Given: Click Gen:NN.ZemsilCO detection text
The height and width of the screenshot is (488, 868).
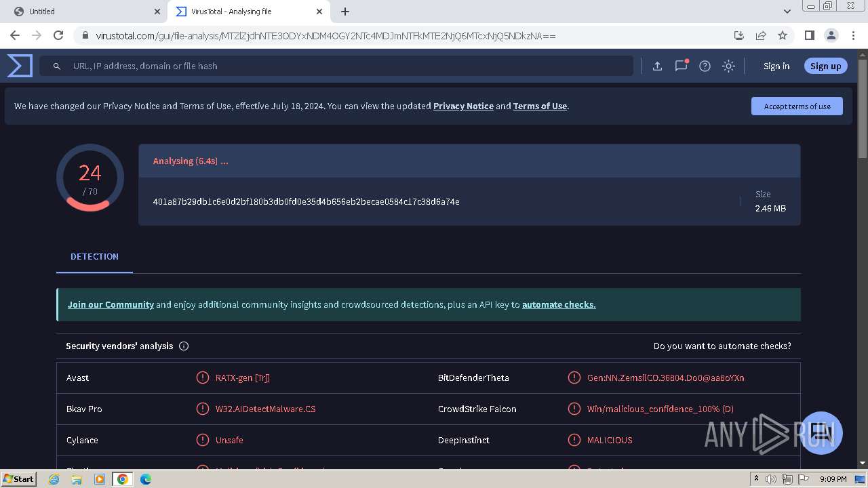Looking at the screenshot, I should (665, 378).
